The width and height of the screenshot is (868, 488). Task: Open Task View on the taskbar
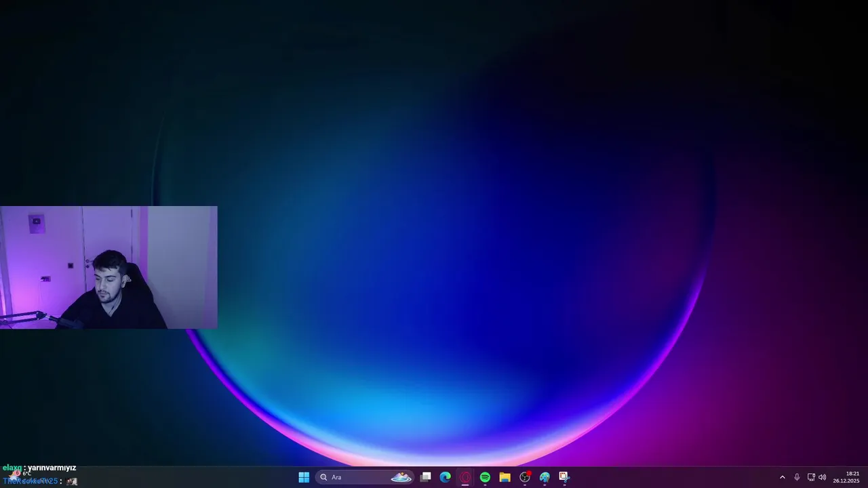(x=425, y=477)
